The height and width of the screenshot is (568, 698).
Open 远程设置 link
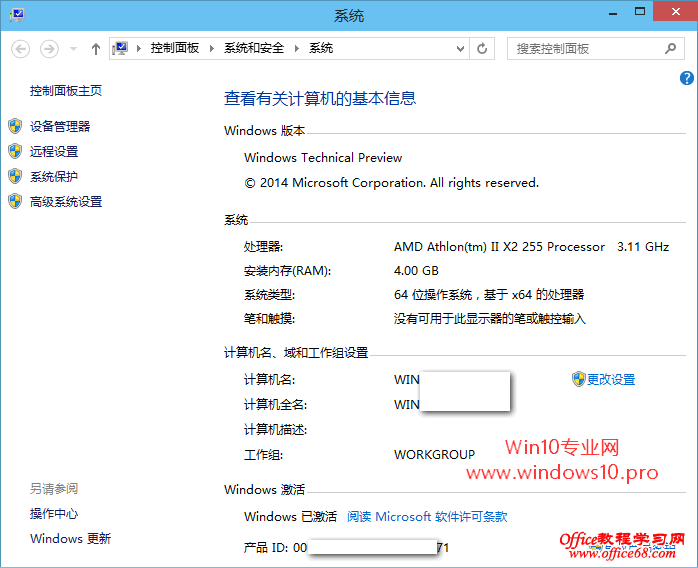pos(54,151)
